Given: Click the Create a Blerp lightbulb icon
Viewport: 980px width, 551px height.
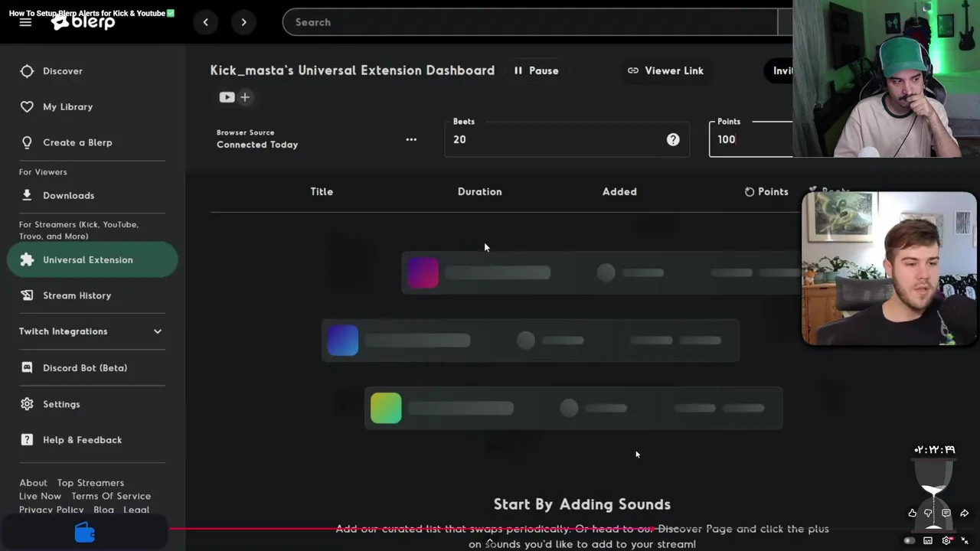Looking at the screenshot, I should pos(27,142).
